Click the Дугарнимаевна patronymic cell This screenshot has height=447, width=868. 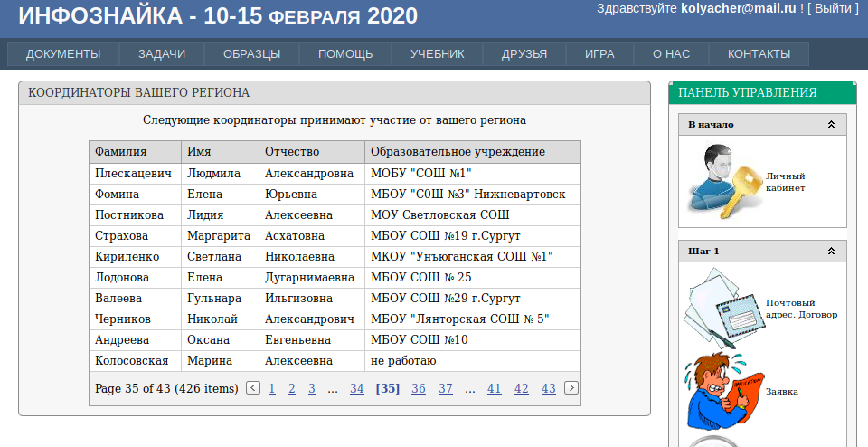tap(312, 278)
